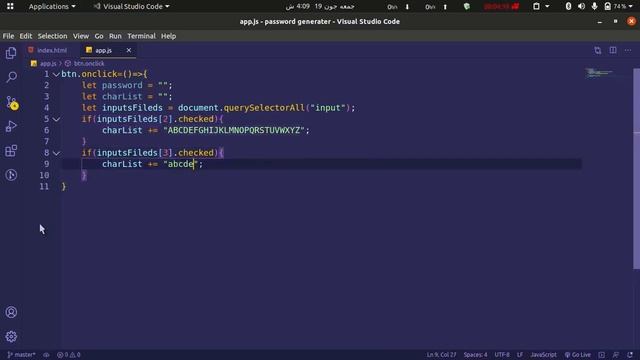
Task: Click the Bluetooth icon in system tray
Action: click(x=568, y=7)
